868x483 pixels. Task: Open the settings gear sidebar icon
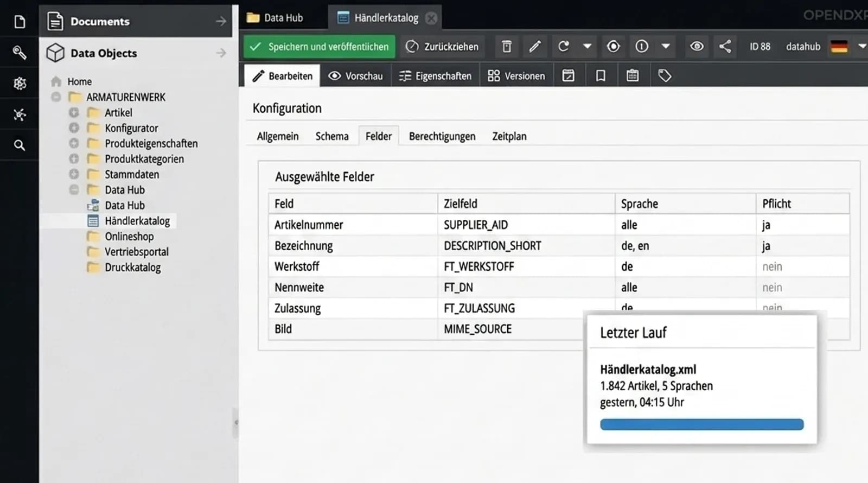click(x=20, y=83)
